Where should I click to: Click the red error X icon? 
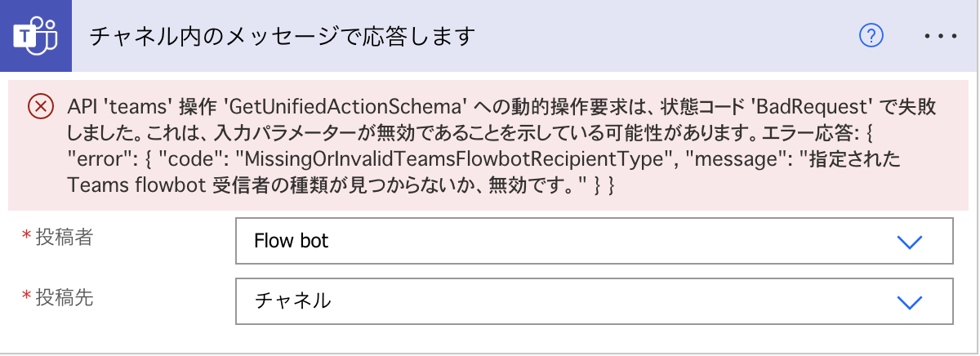(38, 106)
